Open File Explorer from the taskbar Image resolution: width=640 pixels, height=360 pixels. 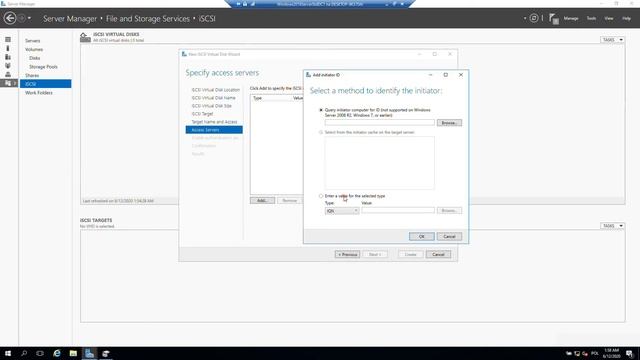(x=73, y=353)
